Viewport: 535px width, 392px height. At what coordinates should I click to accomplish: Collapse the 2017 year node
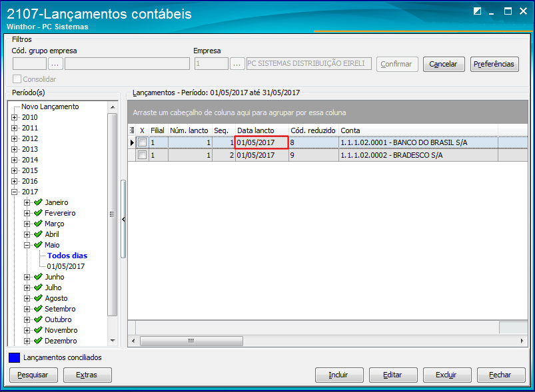click(x=14, y=192)
